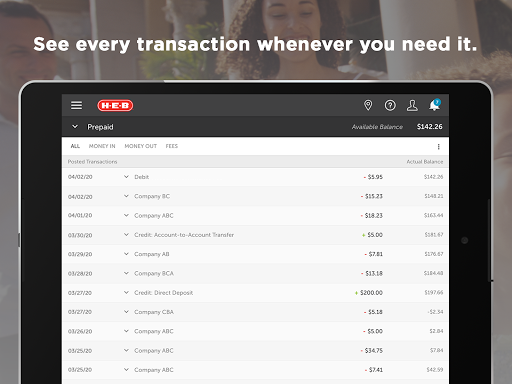This screenshot has width=512, height=384.
Task: Click the Credit: Account-to-Account Transfer text
Action: (184, 235)
